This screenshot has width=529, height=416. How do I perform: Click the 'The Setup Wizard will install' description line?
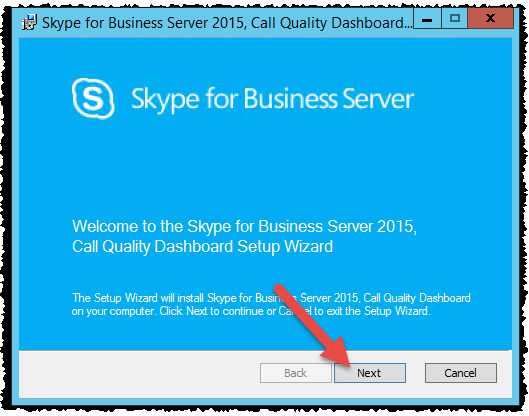coord(271,298)
